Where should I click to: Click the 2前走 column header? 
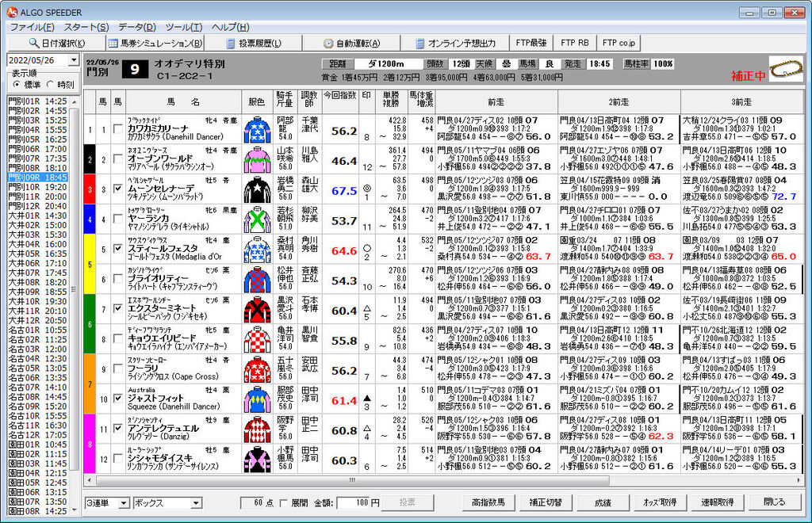tap(619, 101)
